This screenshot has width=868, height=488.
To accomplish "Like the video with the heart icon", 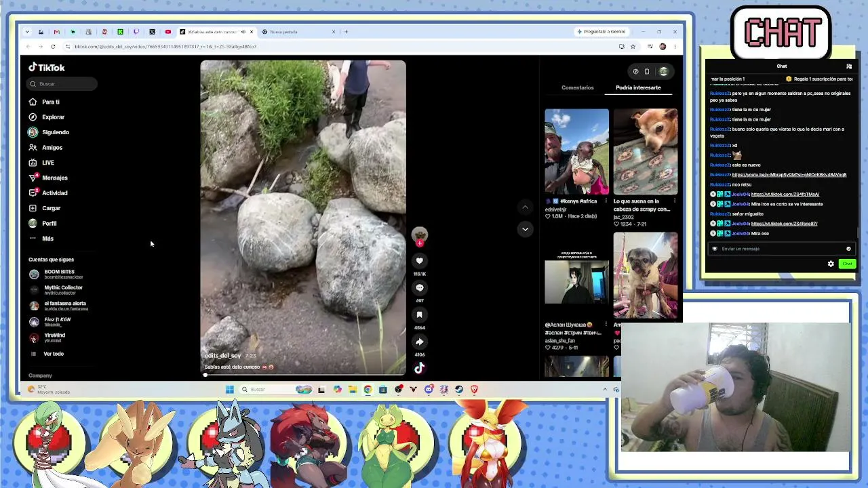I will click(x=420, y=261).
